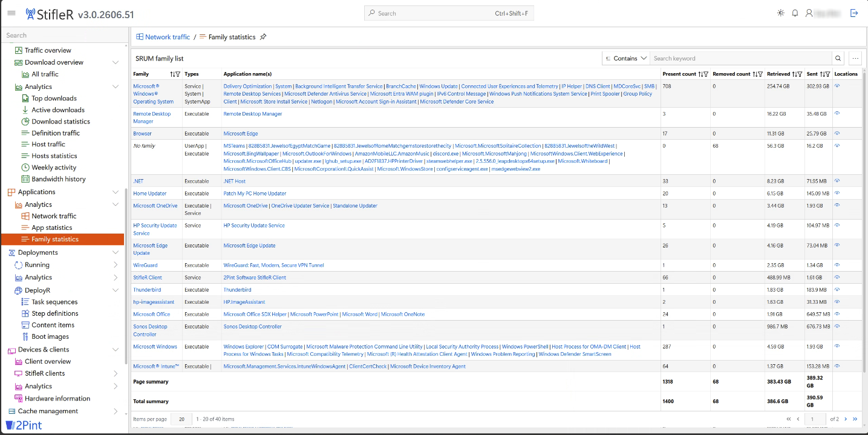
Task: Collapse the Applications section
Action: point(116,192)
